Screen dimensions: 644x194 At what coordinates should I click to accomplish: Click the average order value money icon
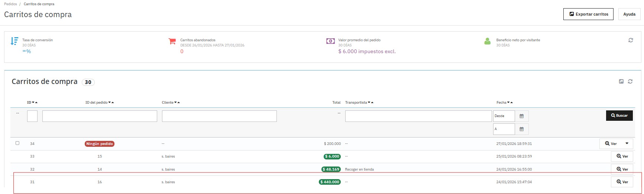click(x=330, y=41)
